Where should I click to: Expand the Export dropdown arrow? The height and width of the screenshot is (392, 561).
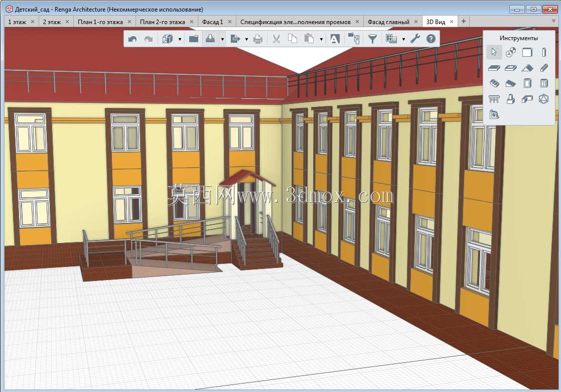[x=246, y=39]
